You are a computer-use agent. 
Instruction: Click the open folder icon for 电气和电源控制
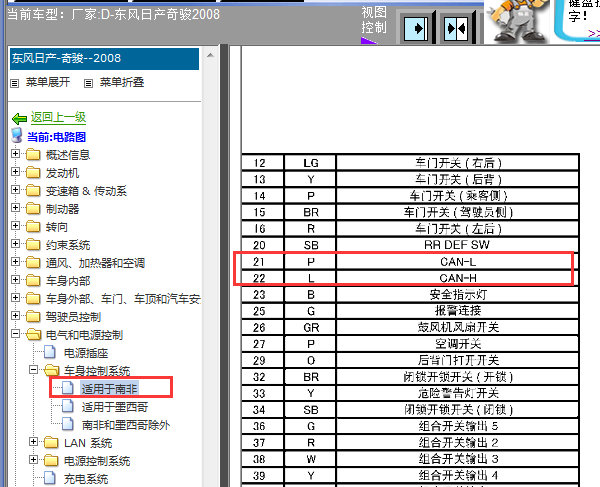[x=34, y=334]
